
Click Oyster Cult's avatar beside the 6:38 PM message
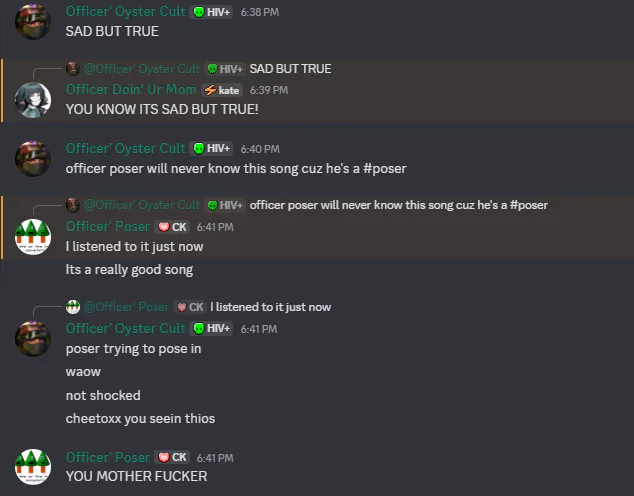coord(33,20)
